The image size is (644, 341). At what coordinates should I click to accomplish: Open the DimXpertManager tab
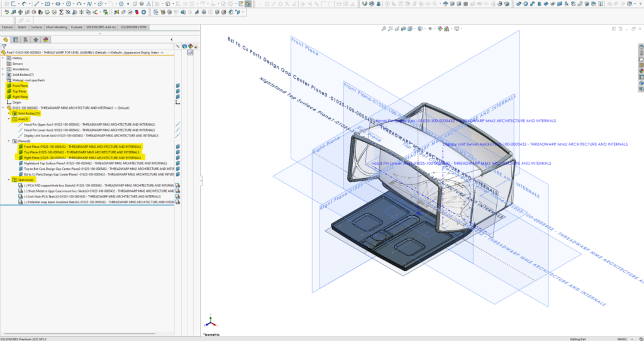[x=36, y=40]
